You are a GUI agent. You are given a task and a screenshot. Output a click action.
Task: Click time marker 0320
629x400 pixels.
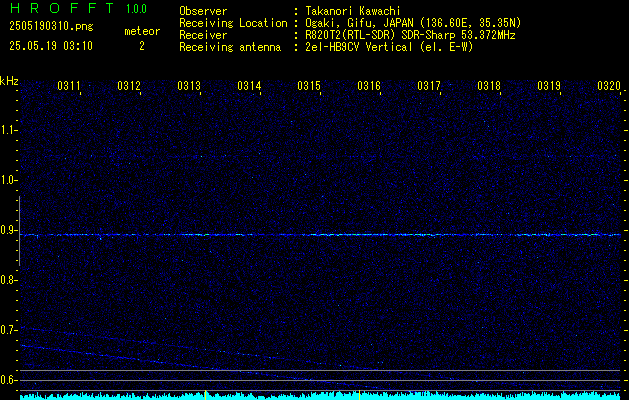pyautogui.click(x=609, y=86)
